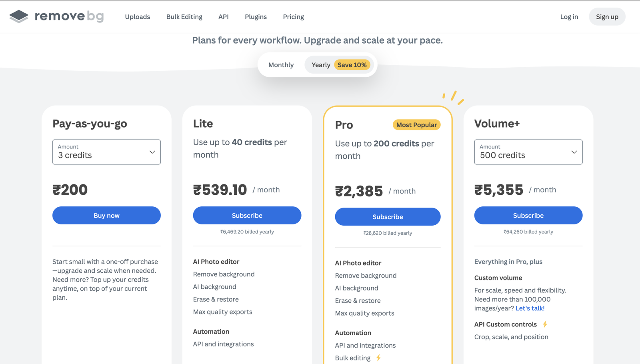
Task: Click the Save 10% badge
Action: click(352, 65)
